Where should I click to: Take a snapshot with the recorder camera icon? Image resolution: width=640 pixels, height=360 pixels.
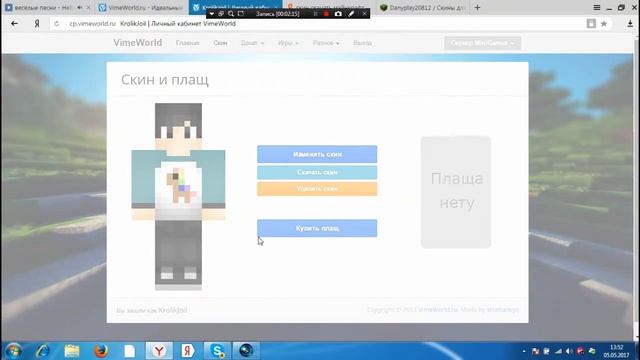338,14
